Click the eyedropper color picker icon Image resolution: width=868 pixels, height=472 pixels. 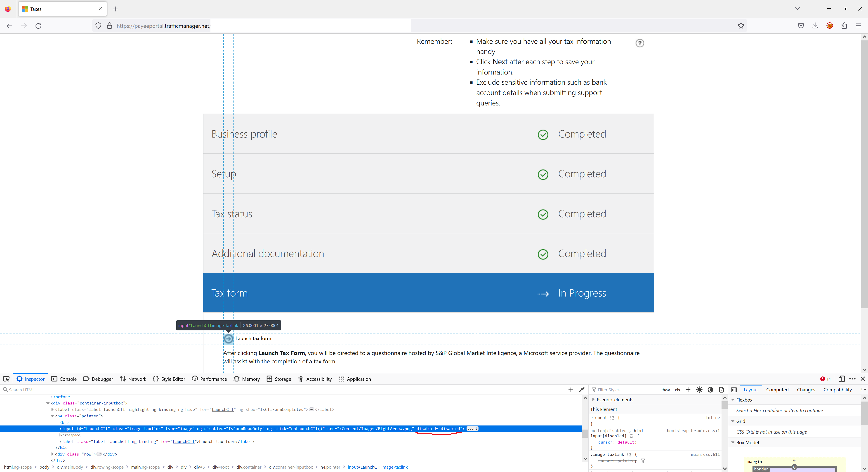point(582,390)
